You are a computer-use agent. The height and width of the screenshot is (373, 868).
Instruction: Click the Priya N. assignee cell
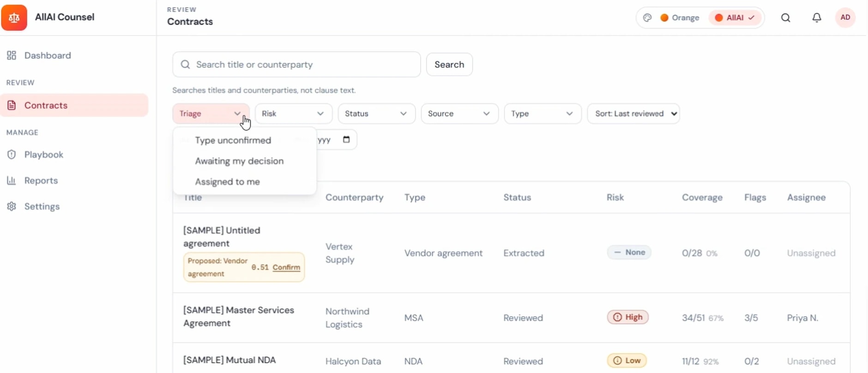[x=802, y=318]
